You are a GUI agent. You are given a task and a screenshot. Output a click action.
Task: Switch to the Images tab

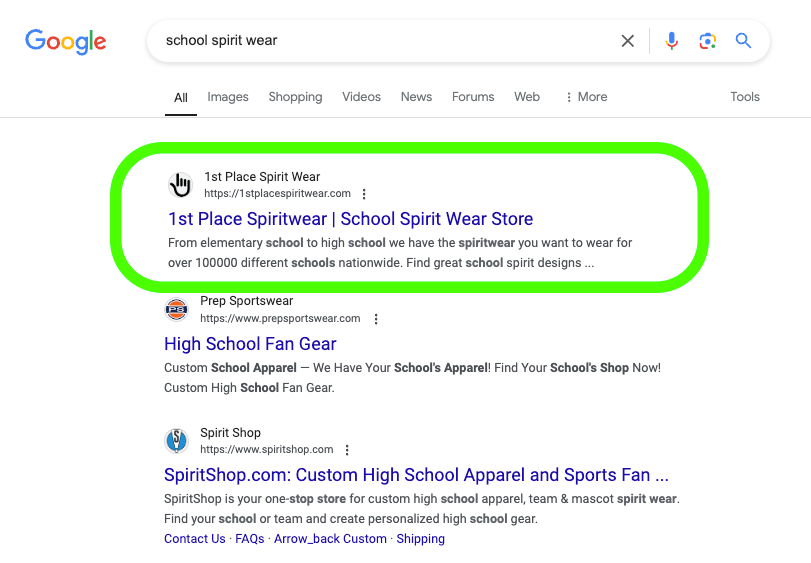pos(228,97)
